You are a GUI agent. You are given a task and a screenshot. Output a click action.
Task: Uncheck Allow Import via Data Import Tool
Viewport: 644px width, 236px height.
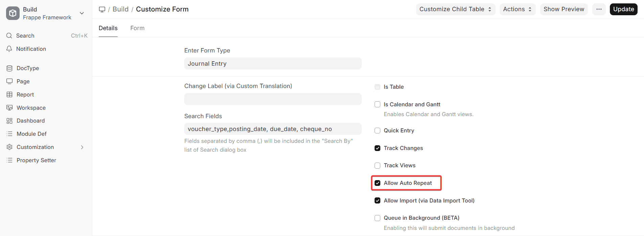tap(378, 200)
